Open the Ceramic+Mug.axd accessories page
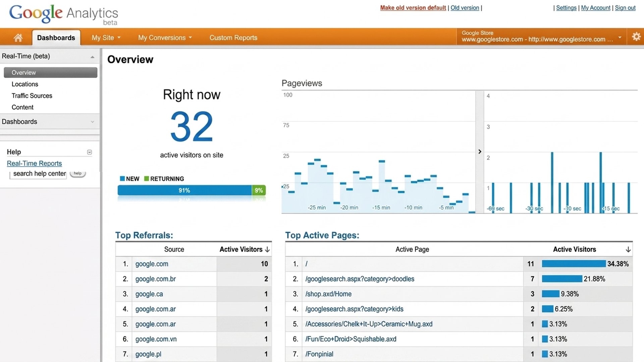The image size is (644, 362). pyautogui.click(x=369, y=324)
